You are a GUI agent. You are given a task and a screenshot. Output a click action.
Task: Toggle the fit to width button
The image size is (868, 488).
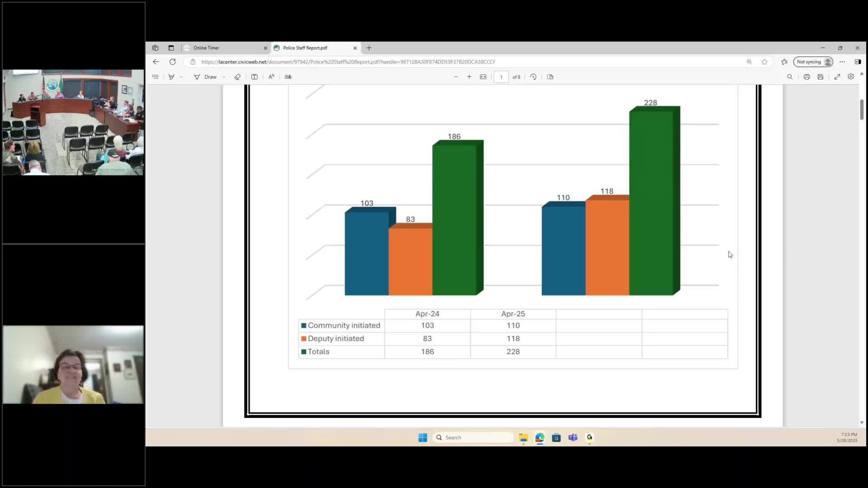pyautogui.click(x=483, y=77)
